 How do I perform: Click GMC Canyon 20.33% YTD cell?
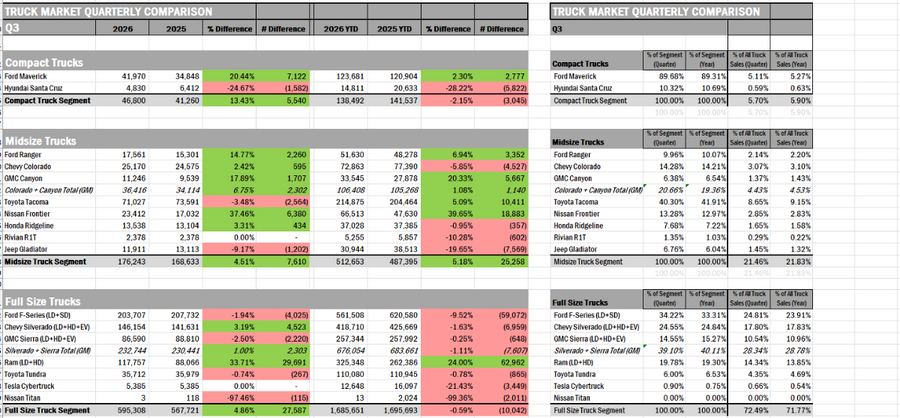pyautogui.click(x=448, y=178)
